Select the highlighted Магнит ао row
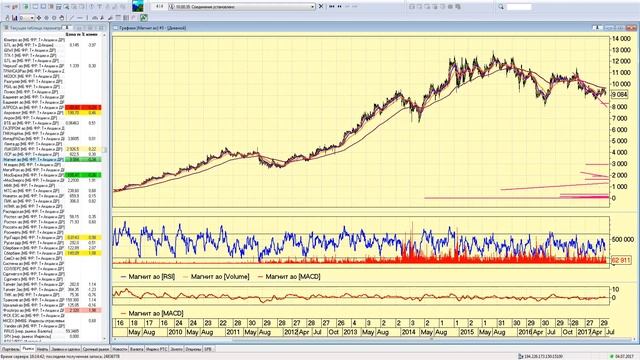 click(x=52, y=160)
